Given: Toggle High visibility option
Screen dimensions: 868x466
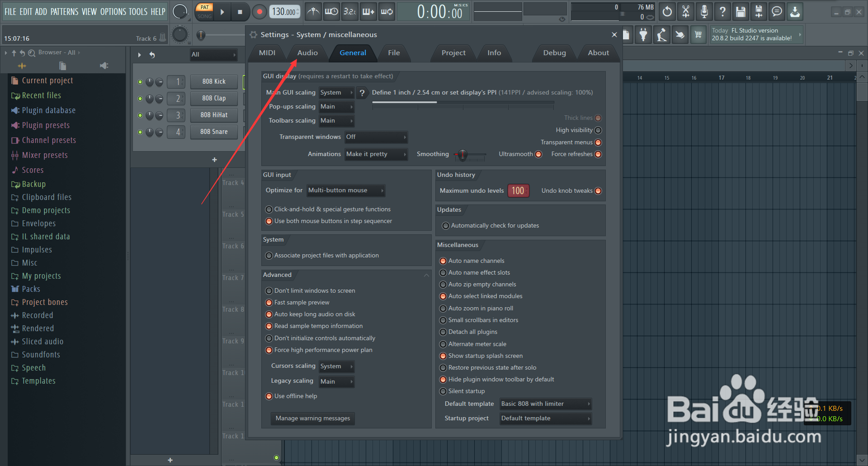Looking at the screenshot, I should [x=598, y=130].
